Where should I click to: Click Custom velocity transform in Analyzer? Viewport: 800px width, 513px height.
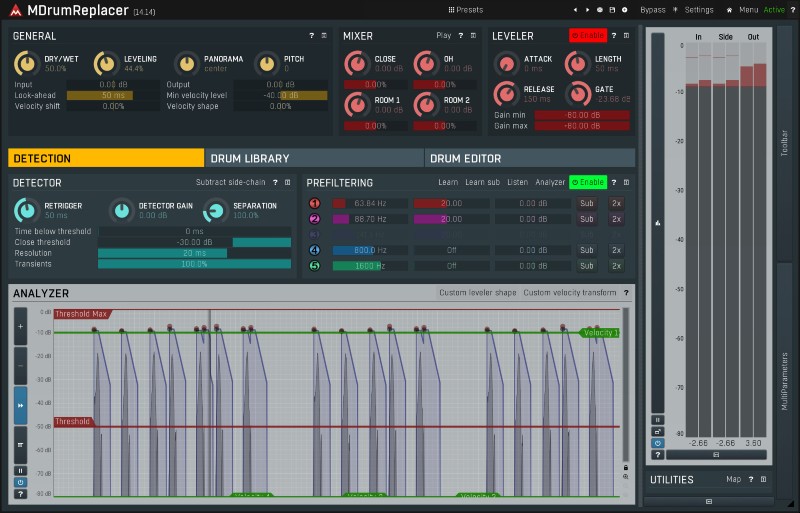pos(570,293)
